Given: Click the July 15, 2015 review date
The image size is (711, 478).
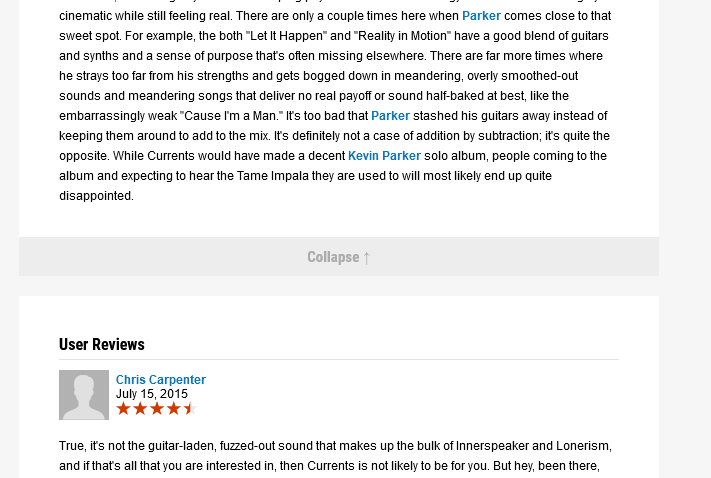Looking at the screenshot, I should click(152, 394).
